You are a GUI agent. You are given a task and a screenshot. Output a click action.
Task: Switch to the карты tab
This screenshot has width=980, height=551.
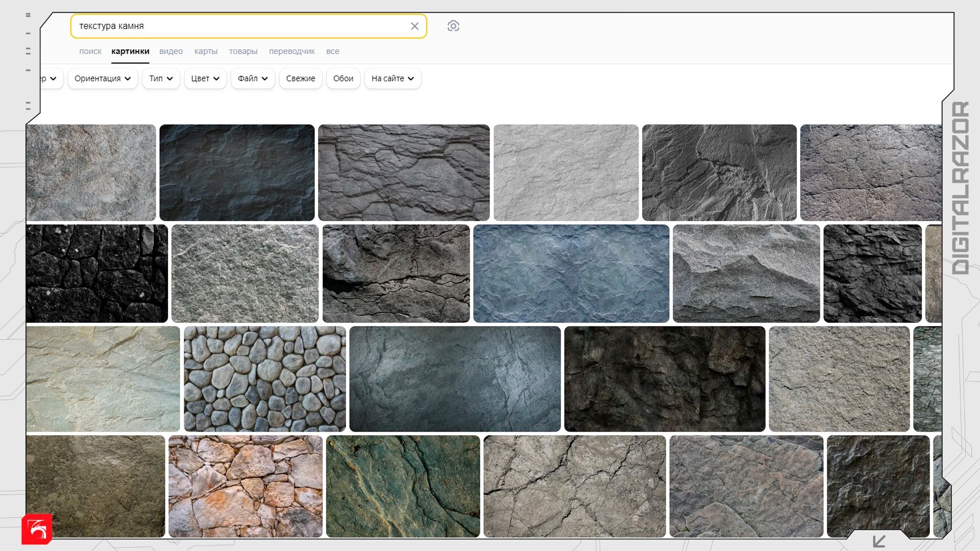(x=206, y=51)
